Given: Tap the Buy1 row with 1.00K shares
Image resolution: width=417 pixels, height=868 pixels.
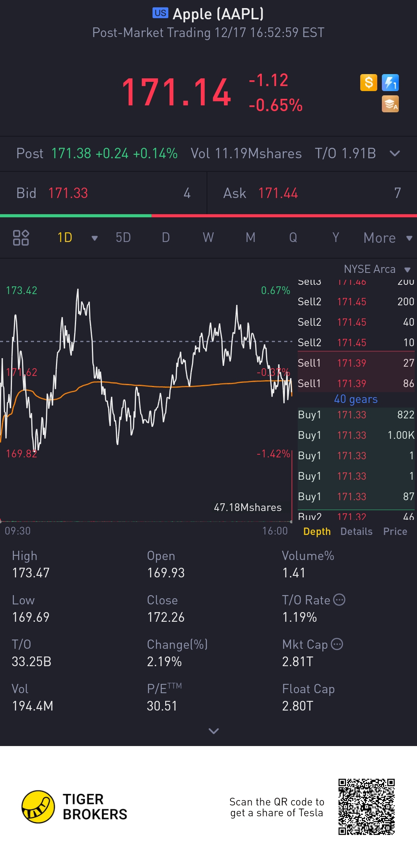Looking at the screenshot, I should pyautogui.click(x=356, y=435).
